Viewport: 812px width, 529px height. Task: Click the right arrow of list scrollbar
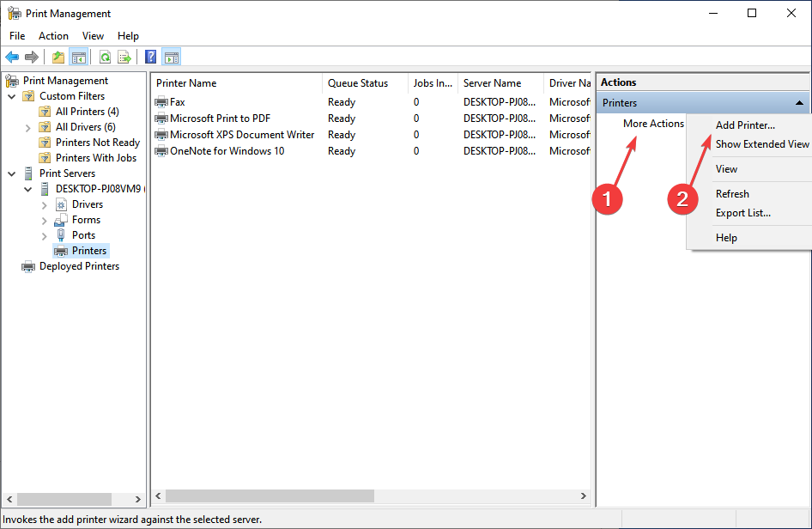(584, 496)
